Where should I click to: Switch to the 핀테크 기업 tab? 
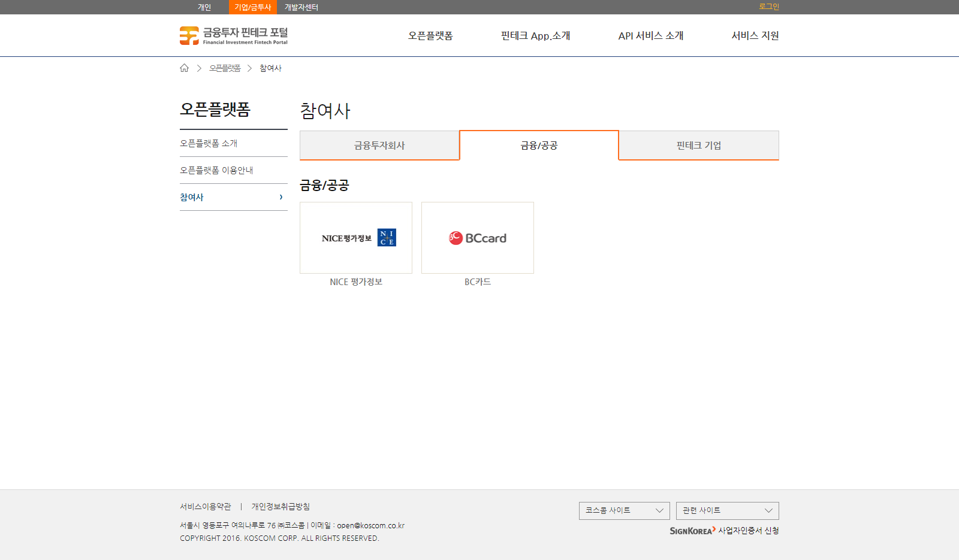[x=699, y=146]
